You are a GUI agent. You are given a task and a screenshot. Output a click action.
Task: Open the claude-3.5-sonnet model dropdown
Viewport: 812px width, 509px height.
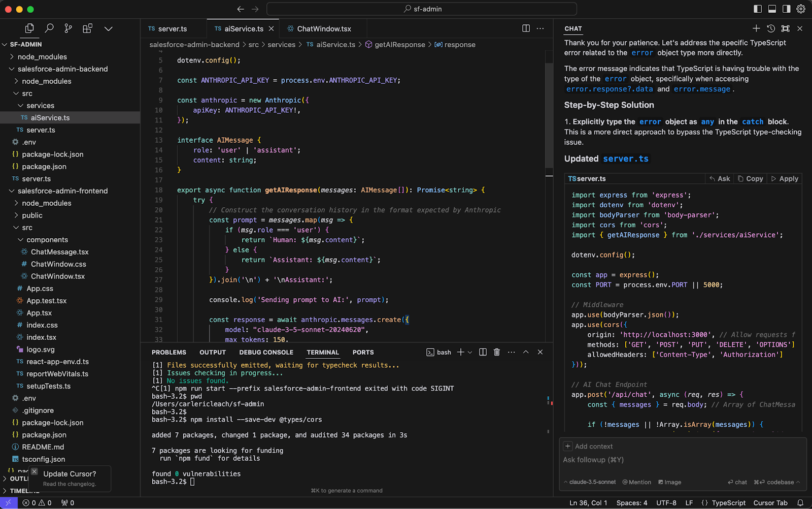click(x=589, y=482)
